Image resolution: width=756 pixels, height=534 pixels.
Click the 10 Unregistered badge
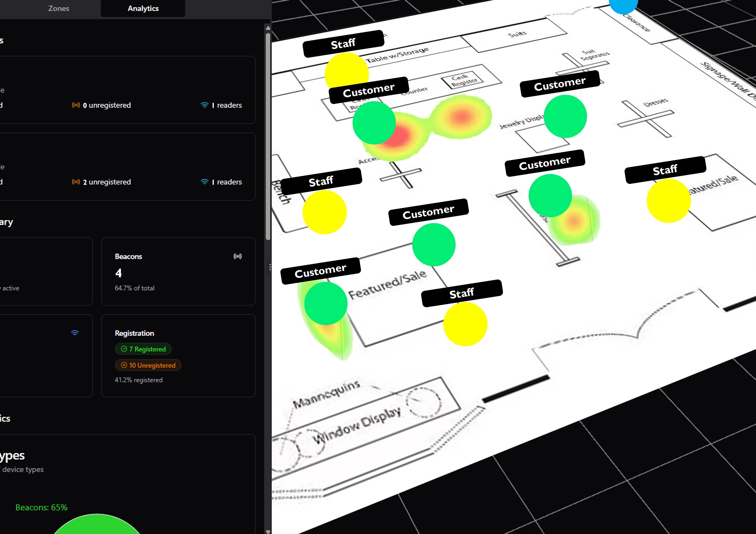tap(148, 365)
